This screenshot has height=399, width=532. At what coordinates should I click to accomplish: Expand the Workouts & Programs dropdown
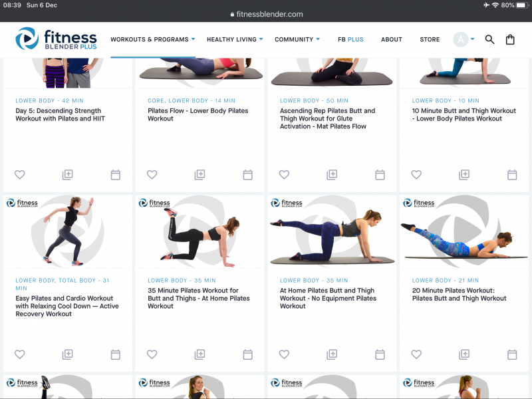153,39
